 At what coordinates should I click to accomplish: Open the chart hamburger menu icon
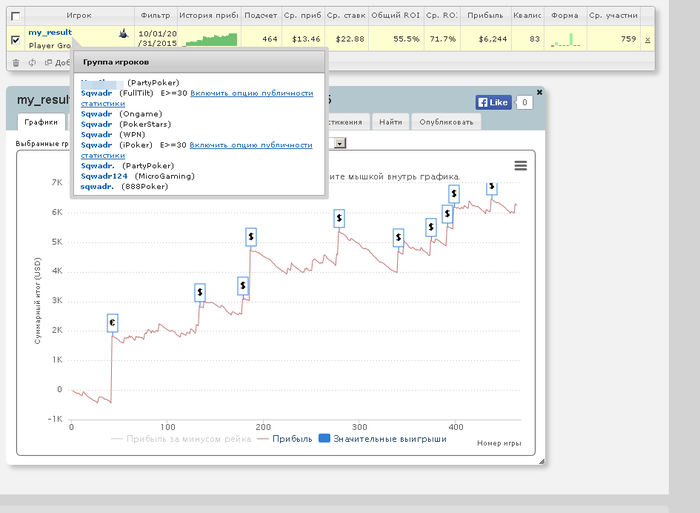point(521,166)
